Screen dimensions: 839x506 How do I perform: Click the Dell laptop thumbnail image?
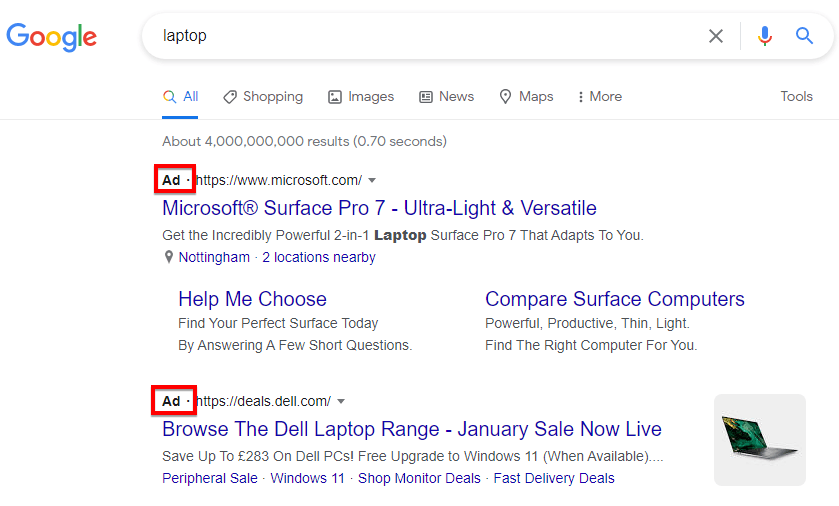(759, 439)
